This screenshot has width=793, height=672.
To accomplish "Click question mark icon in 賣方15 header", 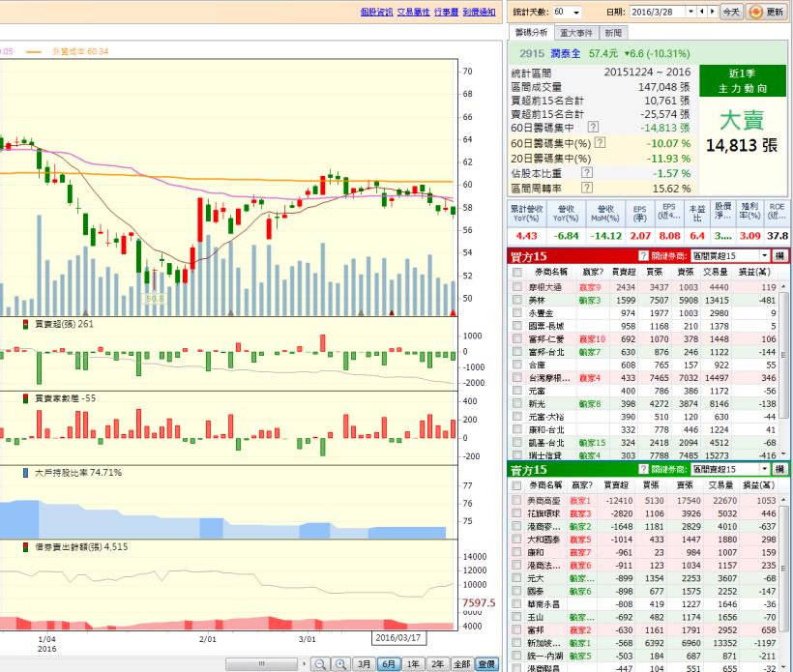I will point(644,469).
